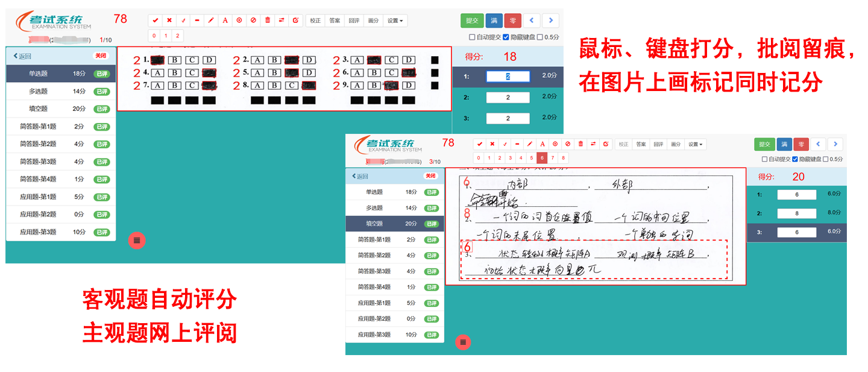Image resolution: width=868 pixels, height=372 pixels.
Task: Click the score 8 quick-score button
Action: click(x=563, y=158)
